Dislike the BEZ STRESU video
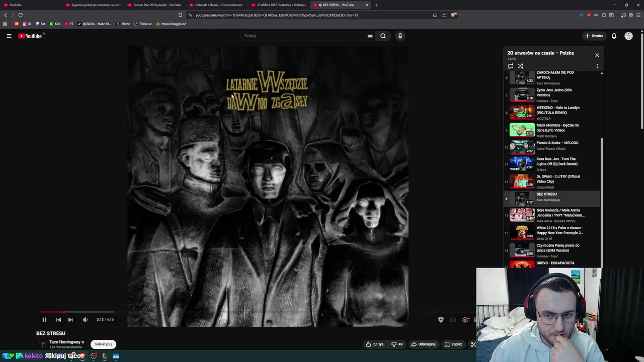The width and height of the screenshot is (644, 362). pos(397,344)
